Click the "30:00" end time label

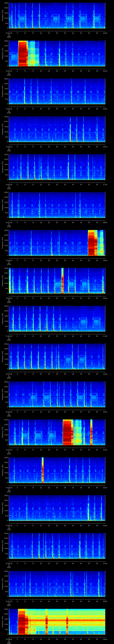[105, 298]
